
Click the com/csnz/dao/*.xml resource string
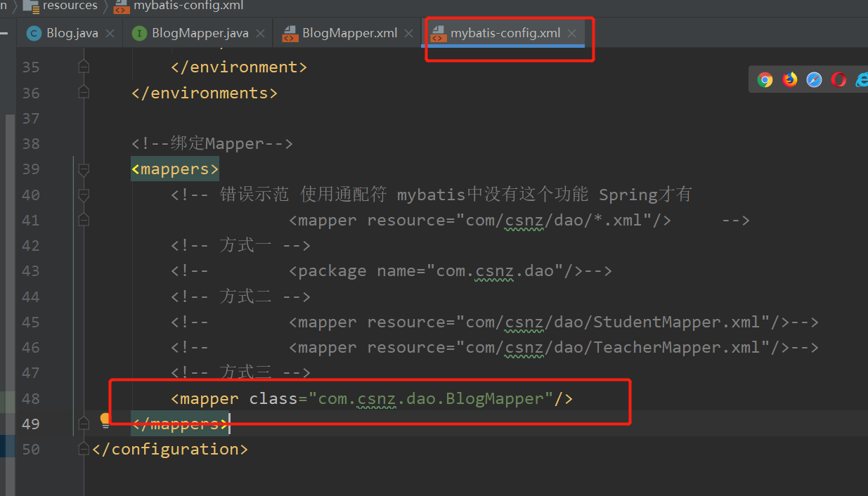[x=554, y=221]
